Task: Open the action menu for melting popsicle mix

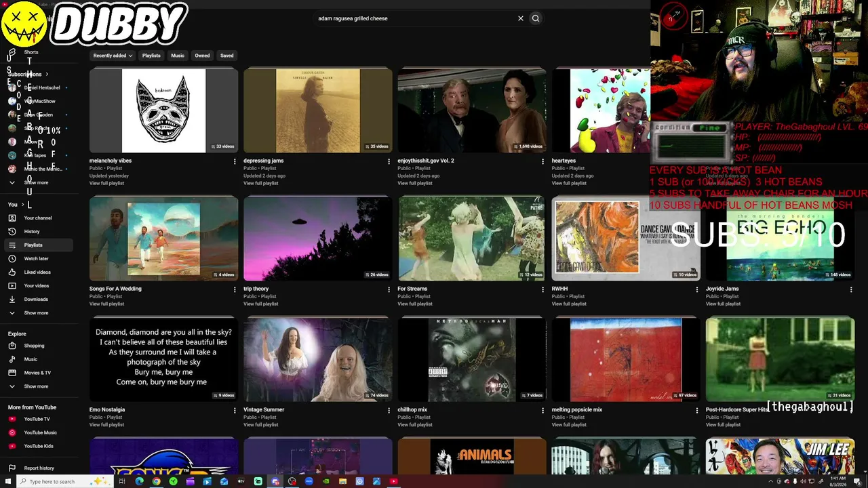Action: point(696,410)
